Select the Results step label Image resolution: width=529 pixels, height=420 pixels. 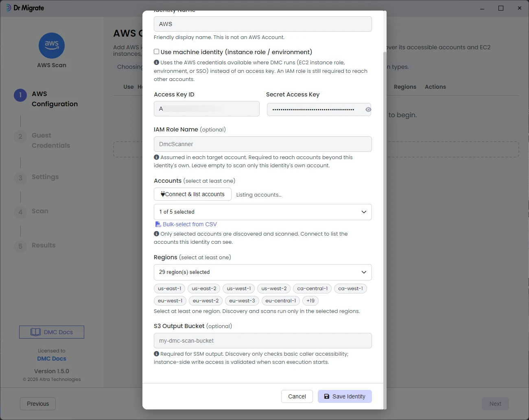click(44, 245)
